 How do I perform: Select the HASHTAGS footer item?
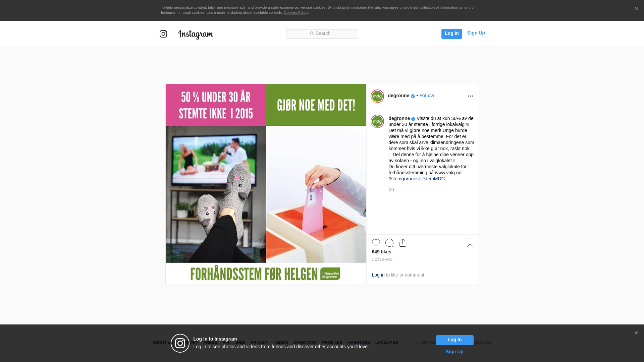359,343
